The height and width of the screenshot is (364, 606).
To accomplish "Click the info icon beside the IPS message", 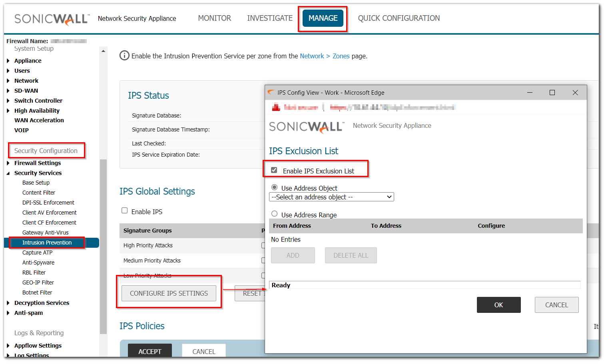I will 124,56.
